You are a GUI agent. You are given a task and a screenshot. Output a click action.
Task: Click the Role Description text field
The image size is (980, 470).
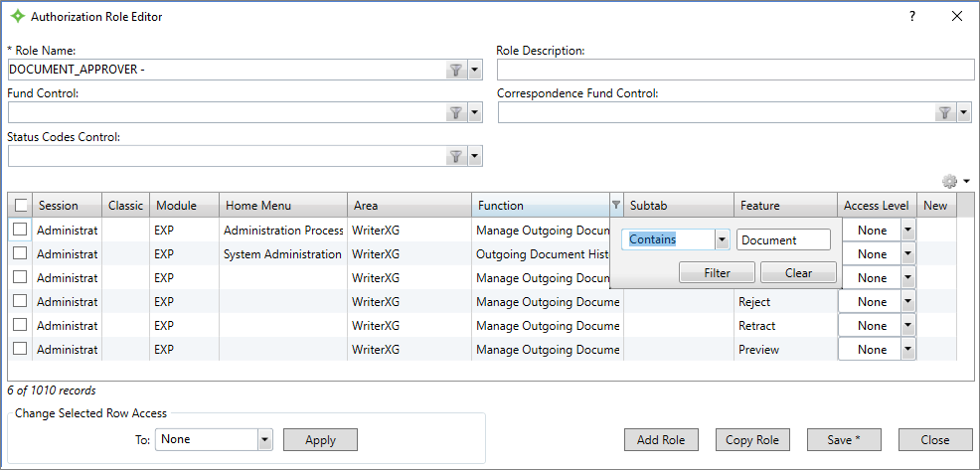735,70
